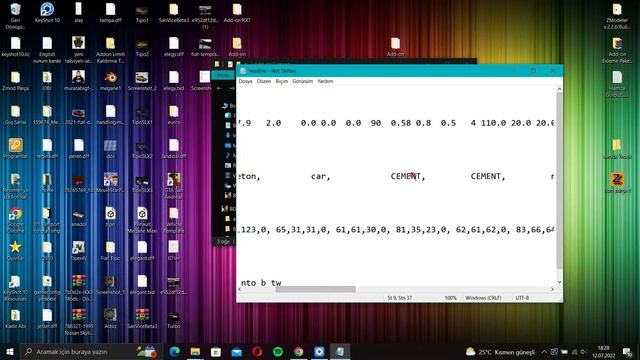The height and width of the screenshot is (360, 640).
Task: Select the Tipo1 desktop icon
Action: tap(142, 13)
